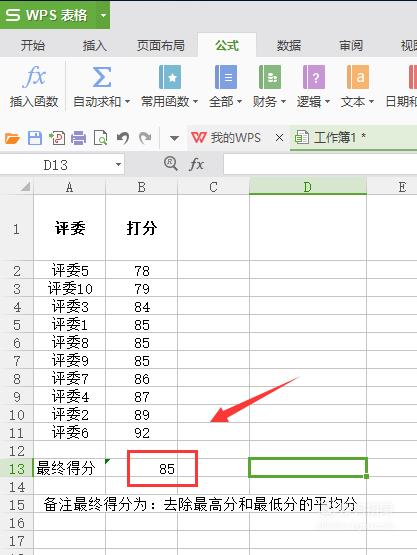The image size is (417, 555).
Task: Open the Text (文本) functions icon
Action: coord(358,77)
